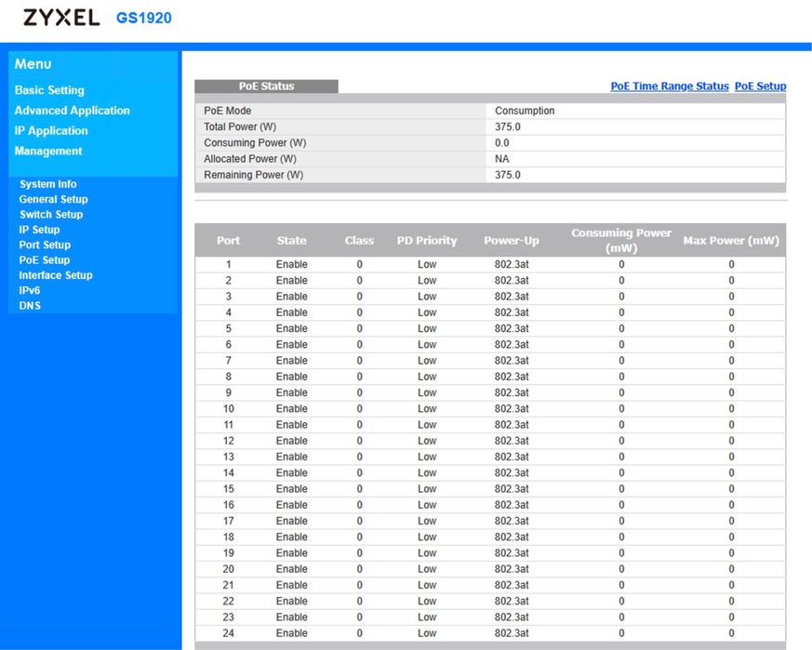The height and width of the screenshot is (650, 812).
Task: Click Low priority for port 3
Action: click(x=427, y=297)
